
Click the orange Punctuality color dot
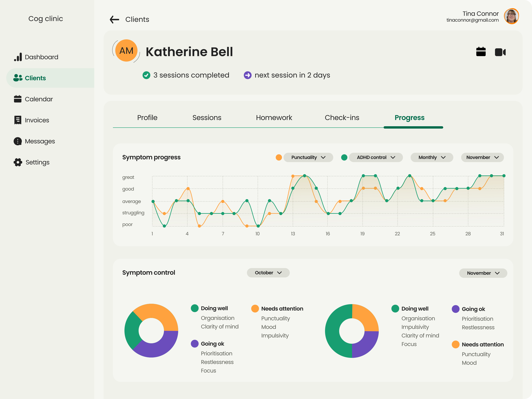[279, 157]
